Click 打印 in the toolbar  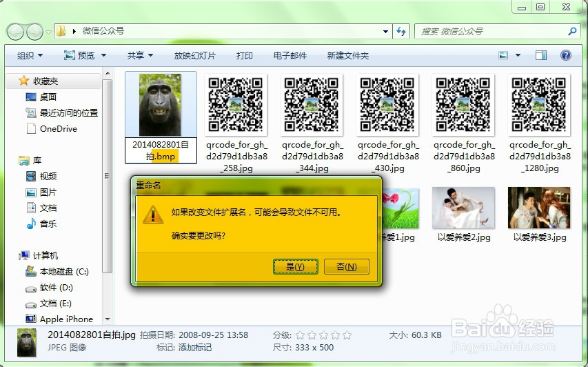pyautogui.click(x=245, y=56)
